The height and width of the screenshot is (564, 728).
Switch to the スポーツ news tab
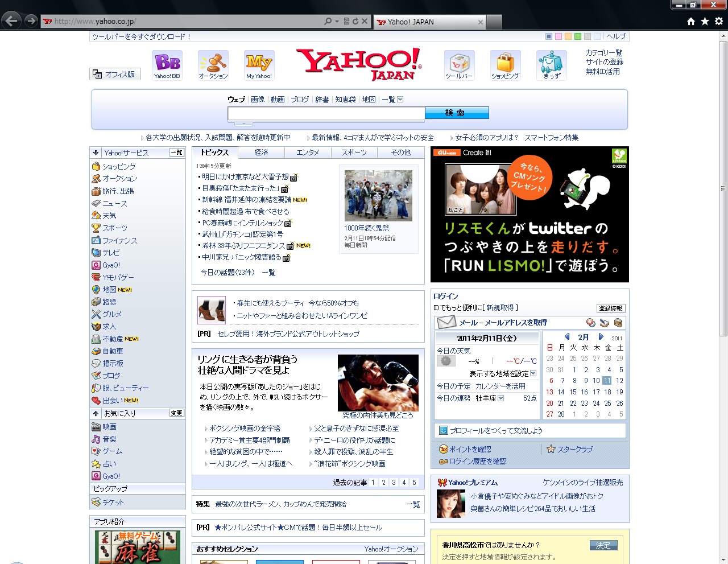click(x=354, y=153)
